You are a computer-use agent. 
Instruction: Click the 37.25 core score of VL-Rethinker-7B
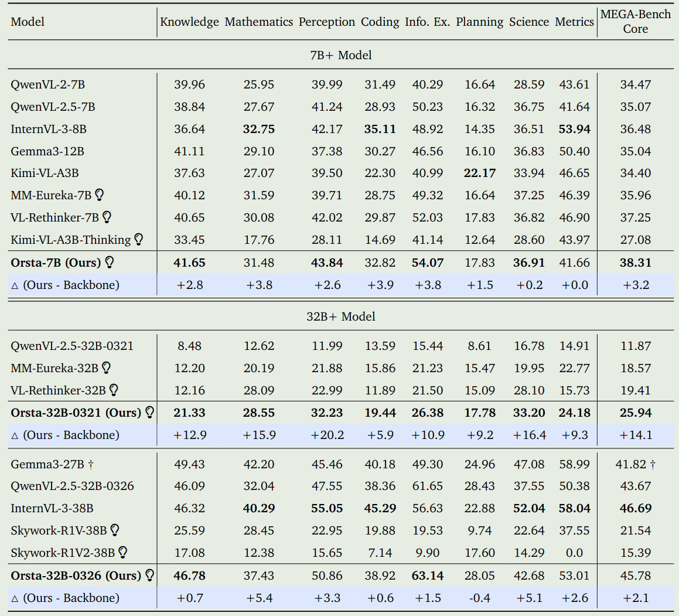tap(636, 217)
